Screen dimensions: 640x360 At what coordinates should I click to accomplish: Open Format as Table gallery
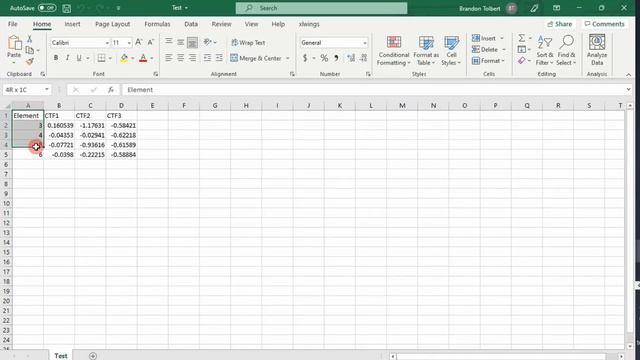[x=426, y=51]
